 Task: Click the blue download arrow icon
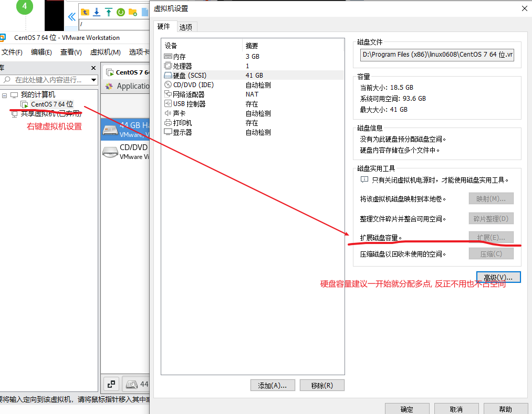(x=97, y=13)
